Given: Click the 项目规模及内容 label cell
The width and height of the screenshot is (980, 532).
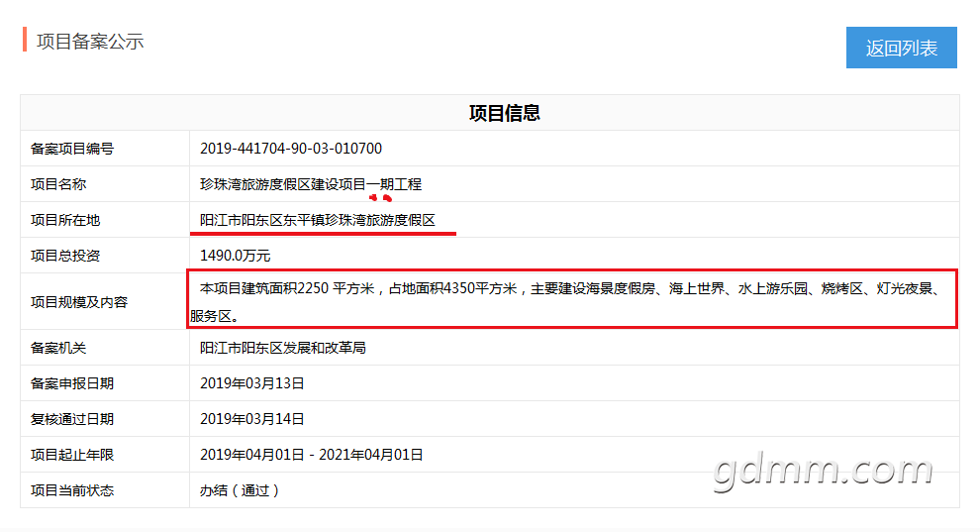Looking at the screenshot, I should pos(105,302).
